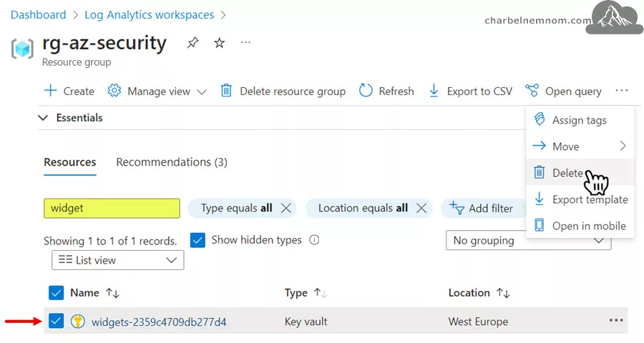Open the Manage view dropdown

point(157,91)
